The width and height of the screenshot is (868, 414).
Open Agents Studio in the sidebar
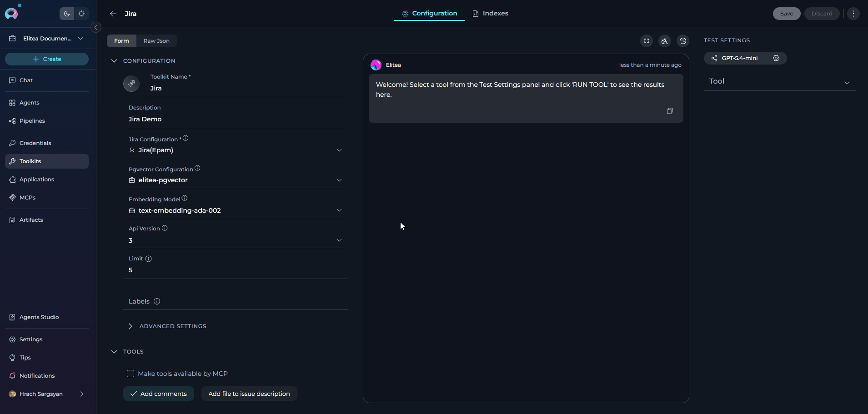click(47, 317)
